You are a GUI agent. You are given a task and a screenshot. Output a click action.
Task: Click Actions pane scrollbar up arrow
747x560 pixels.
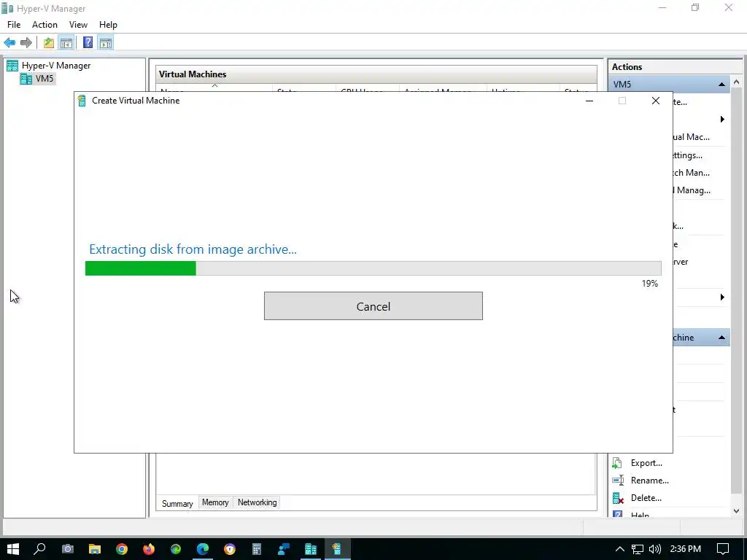(x=737, y=82)
